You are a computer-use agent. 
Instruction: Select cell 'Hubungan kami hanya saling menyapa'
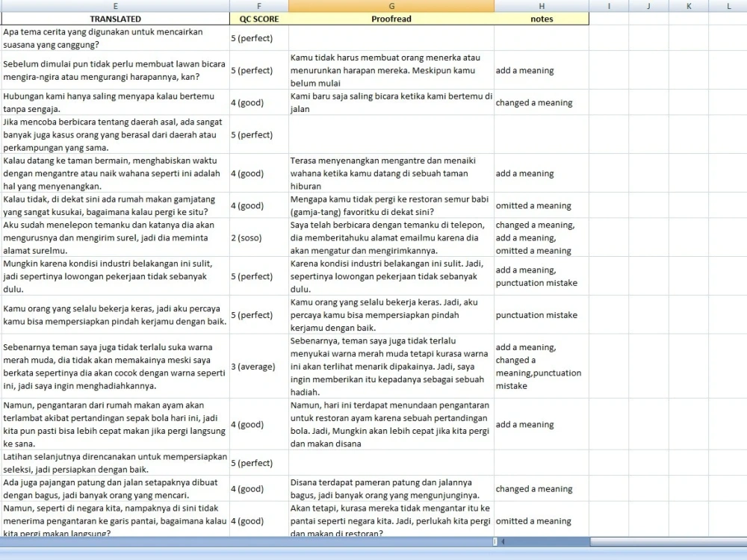[x=115, y=102]
